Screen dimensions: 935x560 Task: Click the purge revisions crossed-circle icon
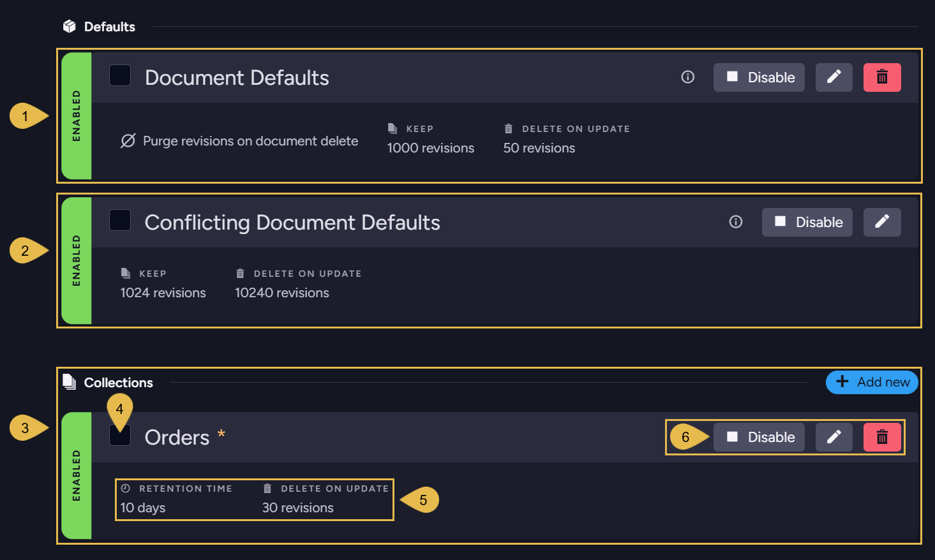click(128, 140)
